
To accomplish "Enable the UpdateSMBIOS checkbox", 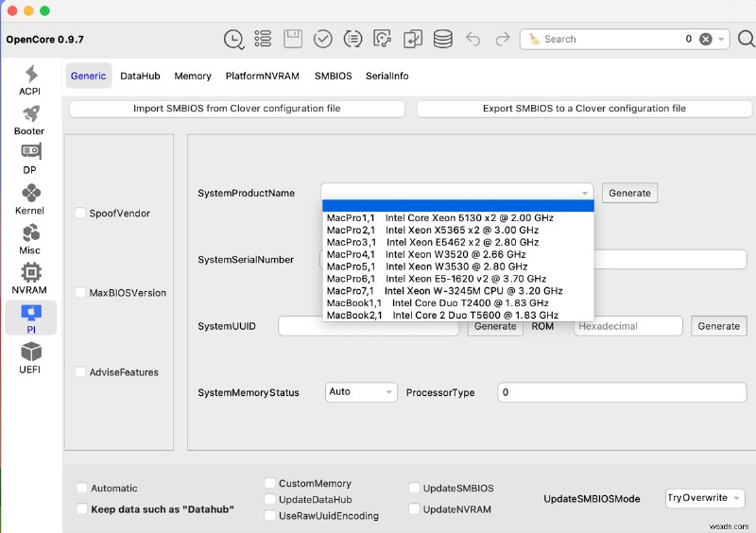I will (x=414, y=488).
